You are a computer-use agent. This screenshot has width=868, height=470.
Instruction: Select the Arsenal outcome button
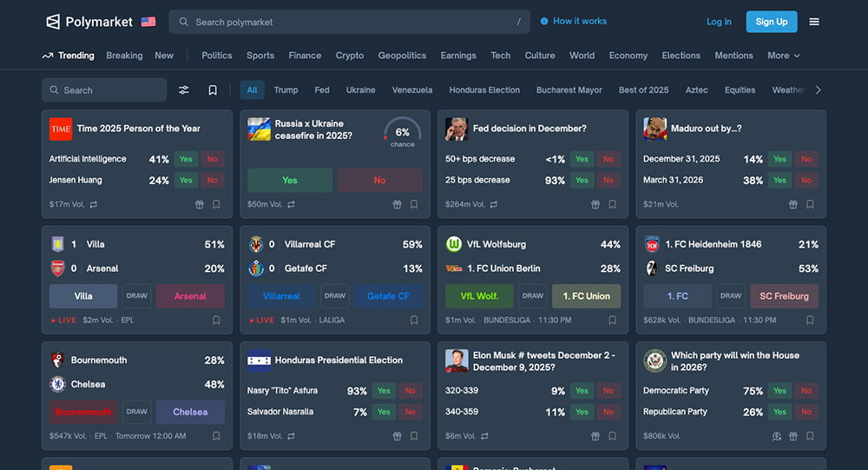[190, 296]
